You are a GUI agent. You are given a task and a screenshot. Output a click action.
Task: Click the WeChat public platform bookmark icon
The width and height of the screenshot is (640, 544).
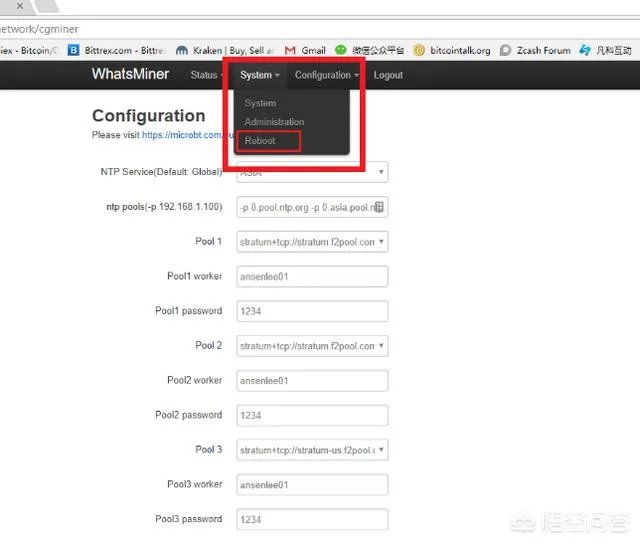pos(341,50)
